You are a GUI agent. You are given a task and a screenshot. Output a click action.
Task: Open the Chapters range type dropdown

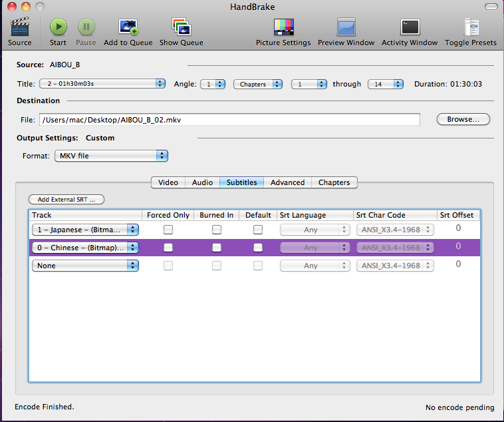258,84
